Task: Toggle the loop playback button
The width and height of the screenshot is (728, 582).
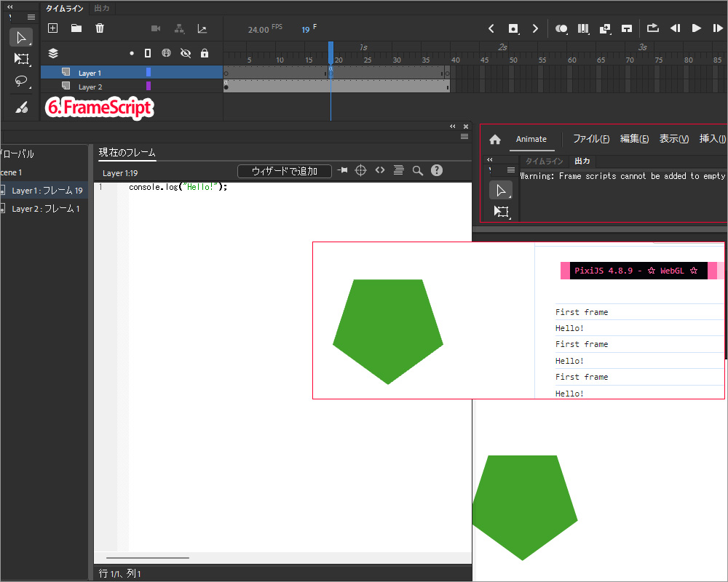Action: [652, 28]
